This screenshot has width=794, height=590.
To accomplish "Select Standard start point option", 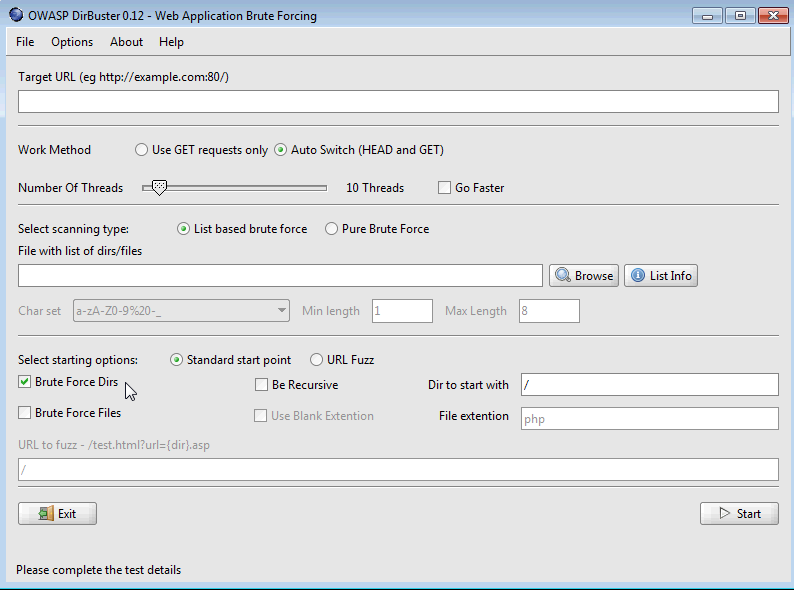I will [x=176, y=360].
